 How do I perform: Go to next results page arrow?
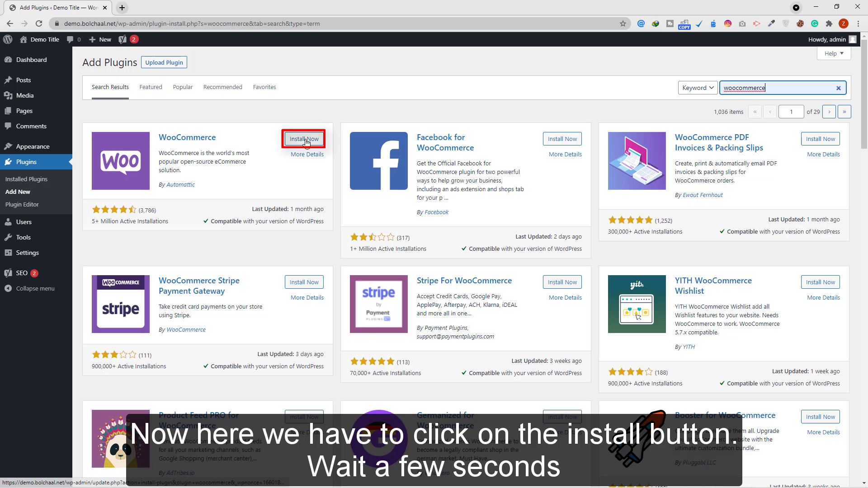click(829, 112)
